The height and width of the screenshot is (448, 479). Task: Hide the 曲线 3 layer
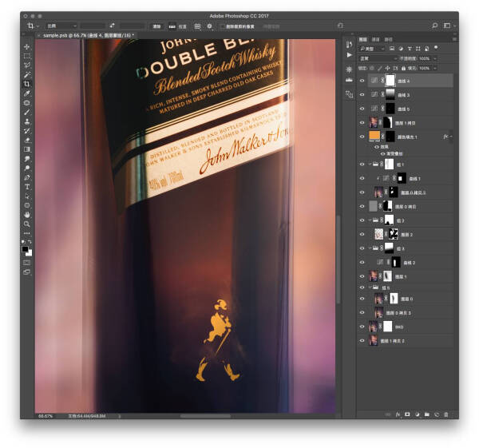click(x=362, y=95)
